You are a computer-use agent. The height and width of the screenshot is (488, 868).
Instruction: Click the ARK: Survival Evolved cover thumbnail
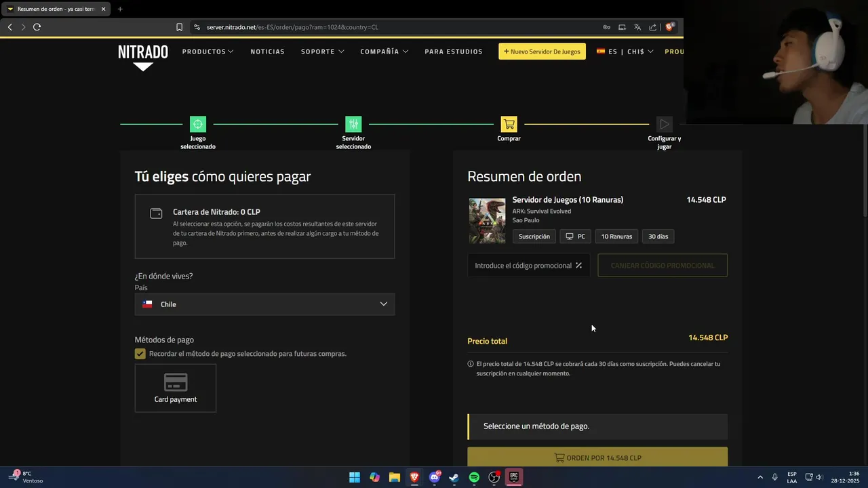[x=487, y=220]
